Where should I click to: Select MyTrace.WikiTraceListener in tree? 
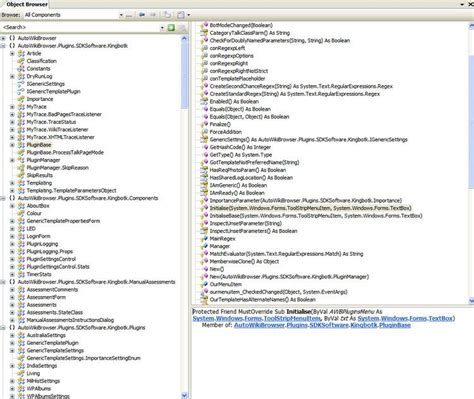point(57,130)
